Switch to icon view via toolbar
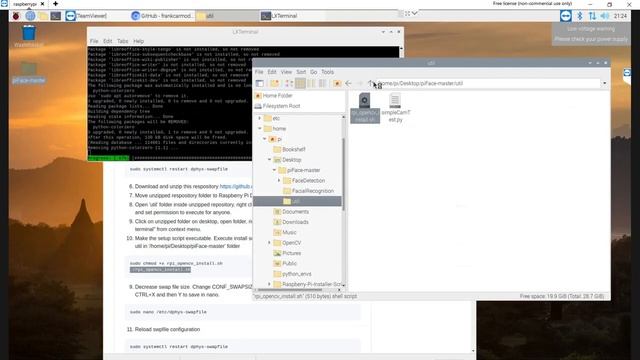The image size is (640, 360). click(289, 83)
